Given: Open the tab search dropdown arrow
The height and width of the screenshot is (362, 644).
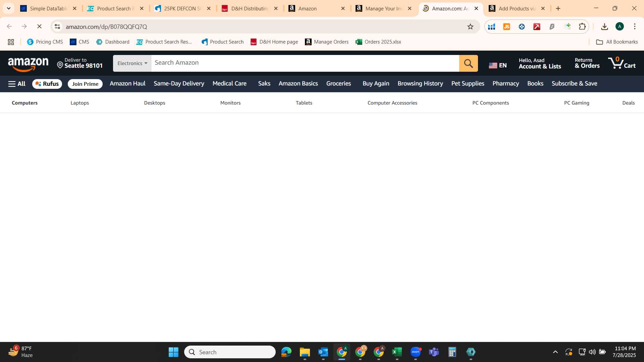Looking at the screenshot, I should coord(9,8).
